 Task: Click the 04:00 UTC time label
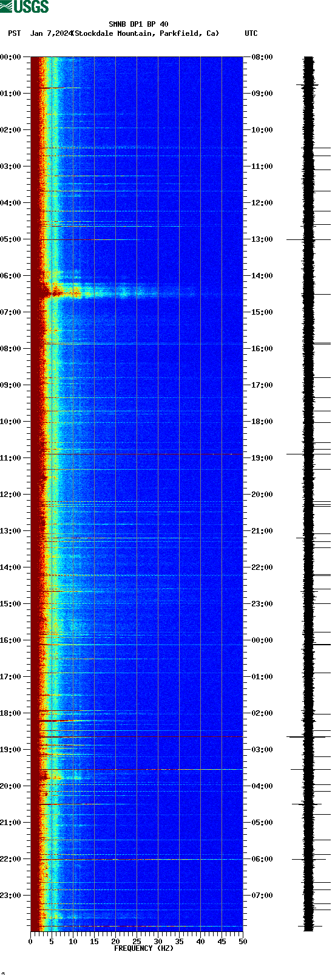262,786
